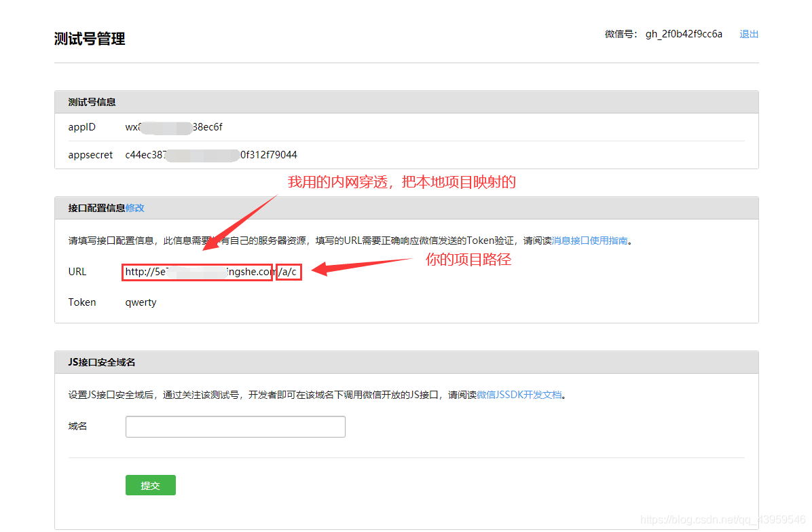
Task: Click the appID value text
Action: [x=174, y=127]
